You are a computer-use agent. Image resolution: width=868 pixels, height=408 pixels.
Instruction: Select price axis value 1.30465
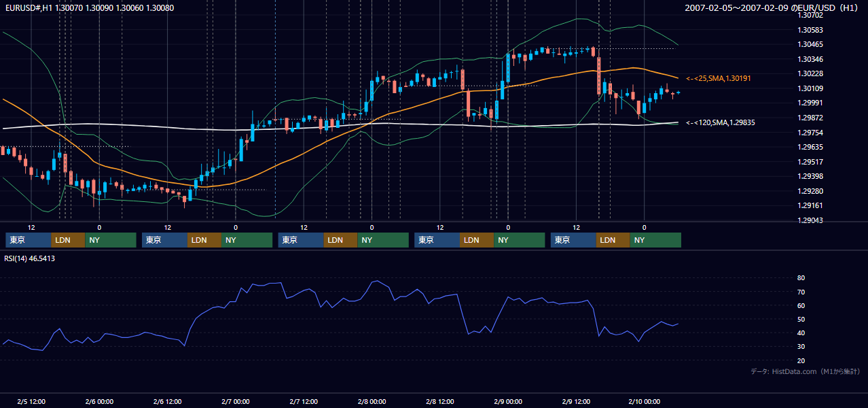click(810, 44)
